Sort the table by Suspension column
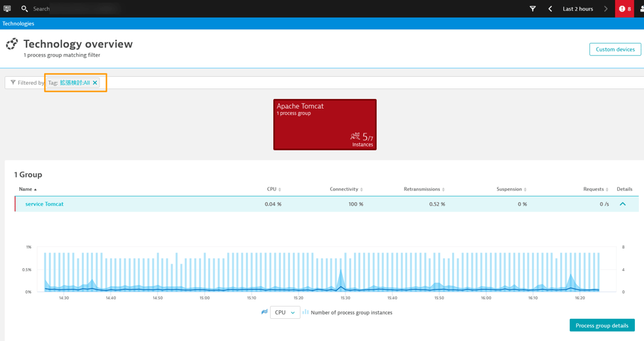 click(511, 189)
